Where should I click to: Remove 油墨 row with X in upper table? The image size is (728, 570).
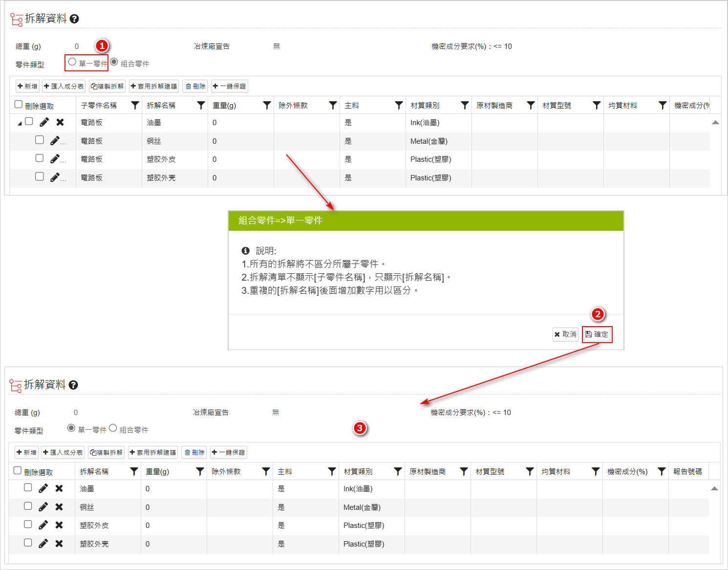[60, 122]
